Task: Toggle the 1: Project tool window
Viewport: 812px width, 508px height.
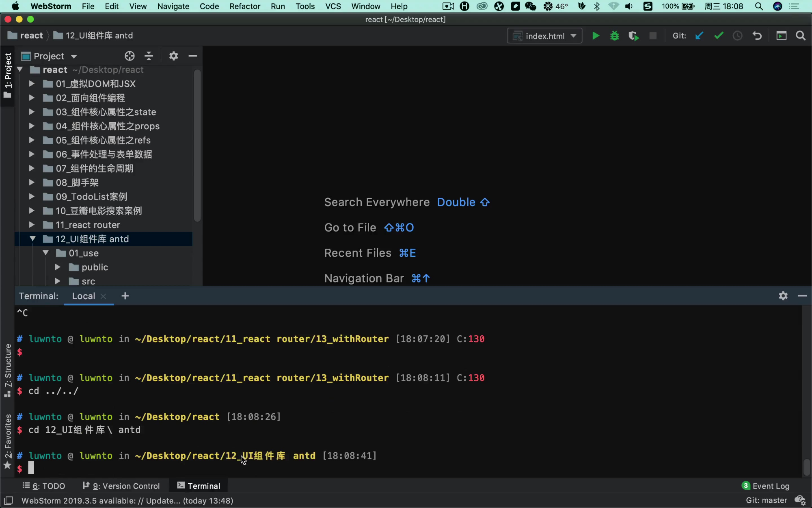Action: [8, 75]
